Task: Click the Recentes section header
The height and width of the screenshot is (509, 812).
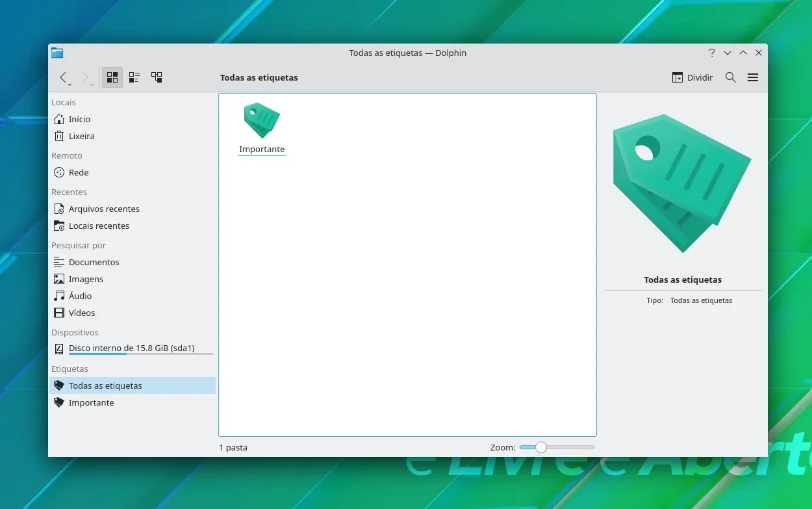Action: click(x=69, y=192)
